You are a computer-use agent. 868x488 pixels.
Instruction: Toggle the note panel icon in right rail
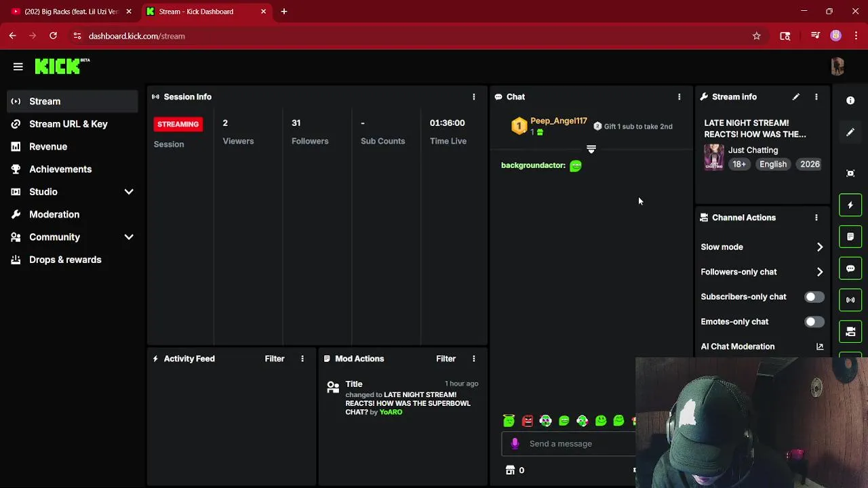coord(850,237)
